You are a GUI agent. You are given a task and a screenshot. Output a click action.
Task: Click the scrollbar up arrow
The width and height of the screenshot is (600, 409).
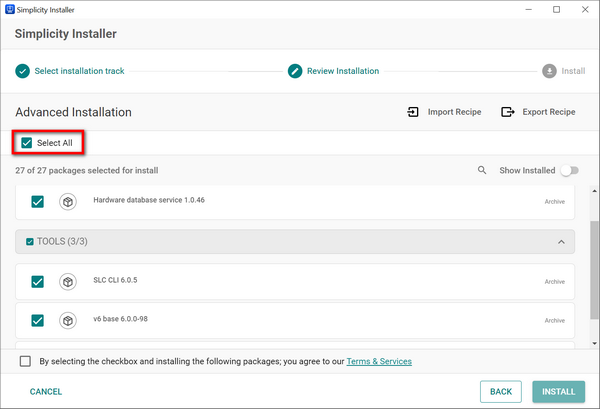pyautogui.click(x=594, y=191)
